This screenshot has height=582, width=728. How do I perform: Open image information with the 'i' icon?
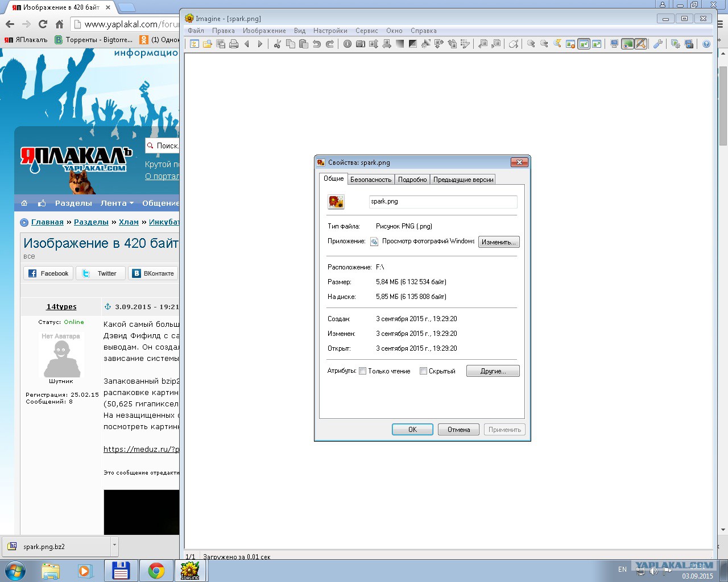point(348,44)
